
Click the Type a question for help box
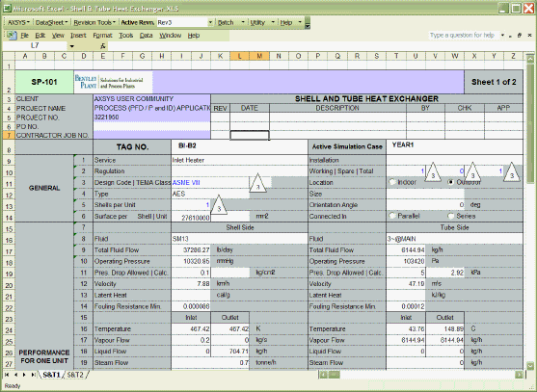[x=464, y=35]
